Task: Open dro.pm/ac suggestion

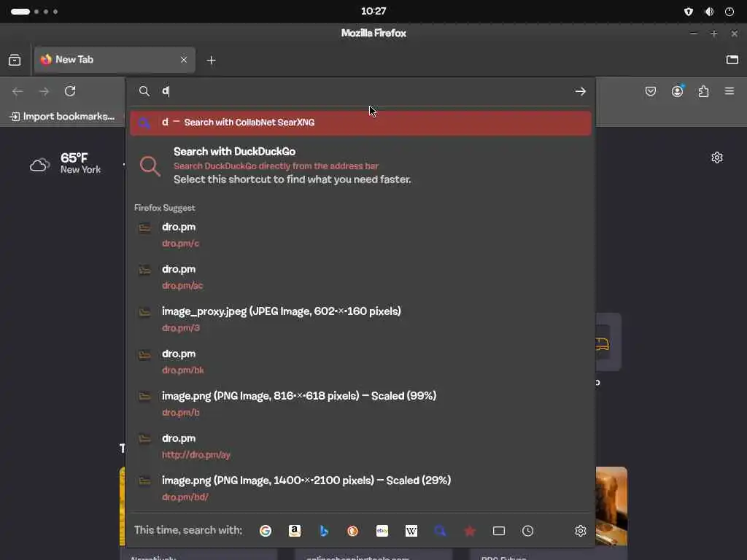Action: pyautogui.click(x=360, y=277)
